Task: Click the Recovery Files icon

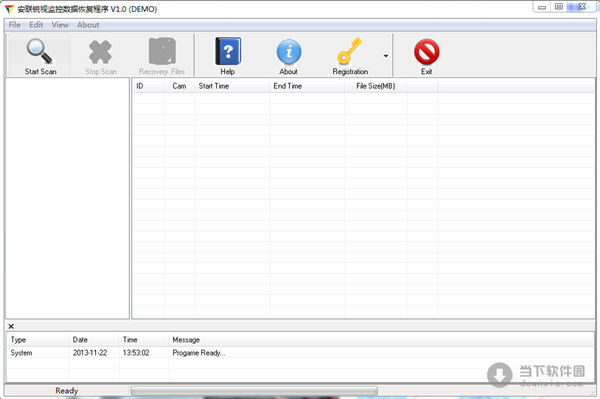Action: (162, 51)
